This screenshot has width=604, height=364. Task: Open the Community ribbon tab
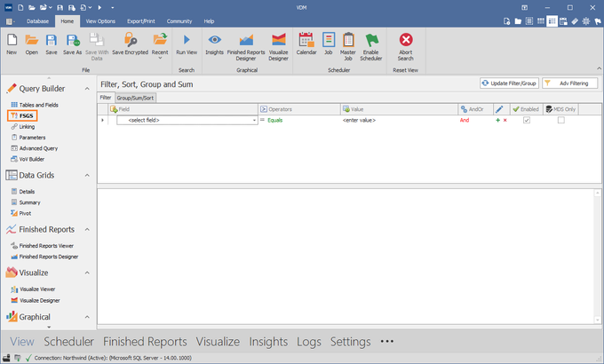point(179,21)
